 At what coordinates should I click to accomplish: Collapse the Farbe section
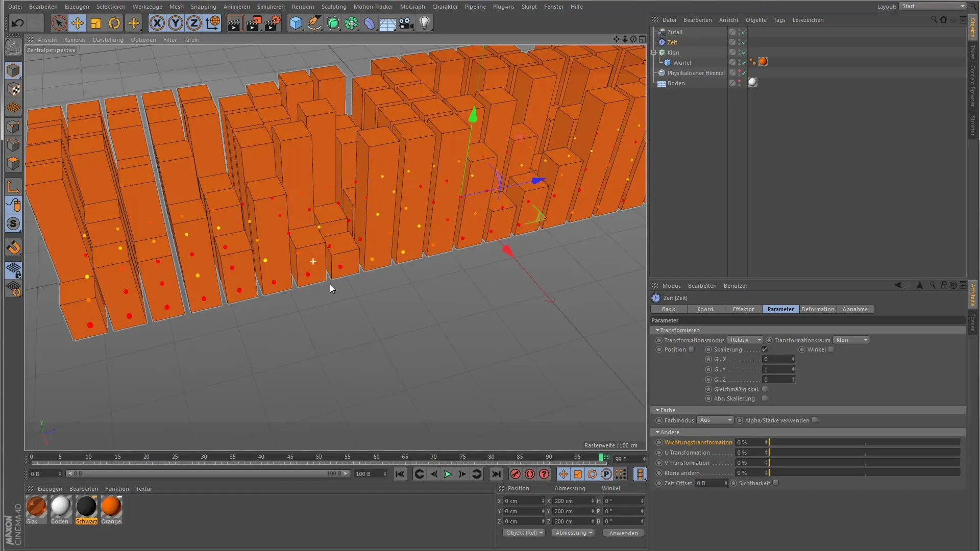click(657, 410)
